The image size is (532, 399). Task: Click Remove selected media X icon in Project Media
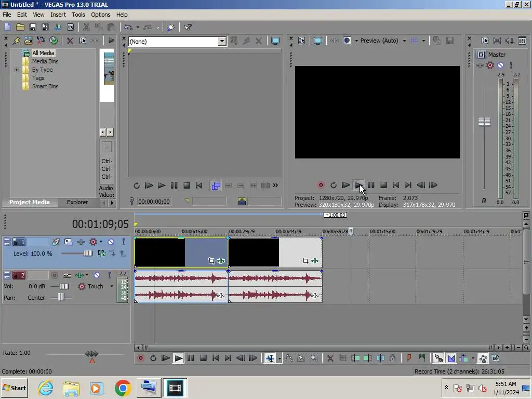point(70,41)
